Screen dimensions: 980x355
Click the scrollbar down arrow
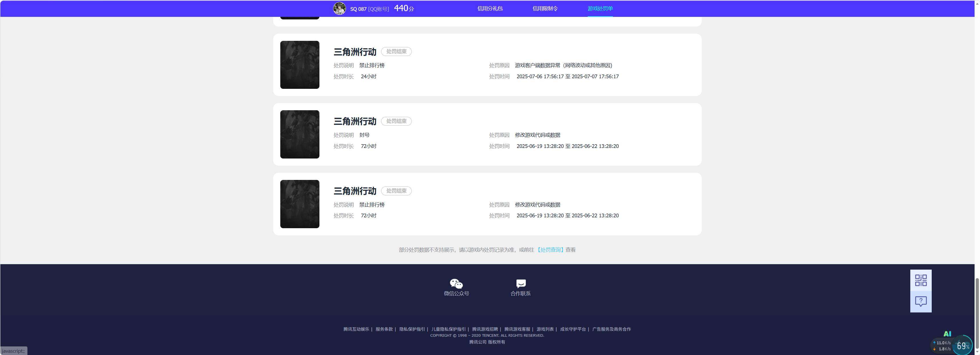(x=977, y=352)
